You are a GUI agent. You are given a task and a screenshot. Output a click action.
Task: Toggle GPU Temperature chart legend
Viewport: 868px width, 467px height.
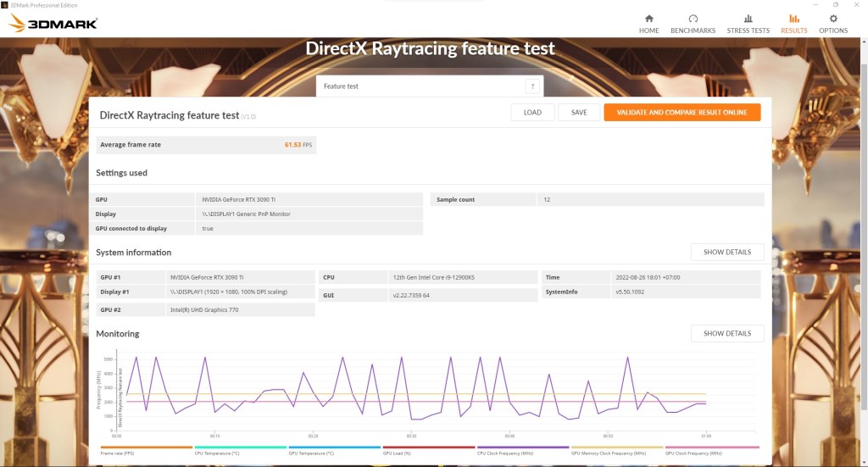(x=334, y=450)
